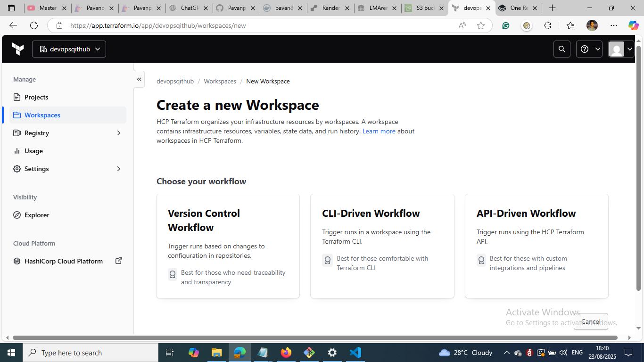
Task: Open Explorer in the sidebar
Action: (37, 215)
